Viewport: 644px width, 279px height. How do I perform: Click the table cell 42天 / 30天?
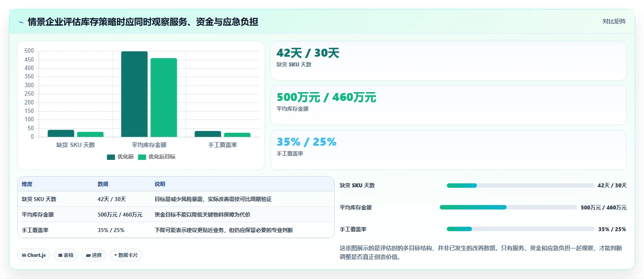pyautogui.click(x=112, y=199)
